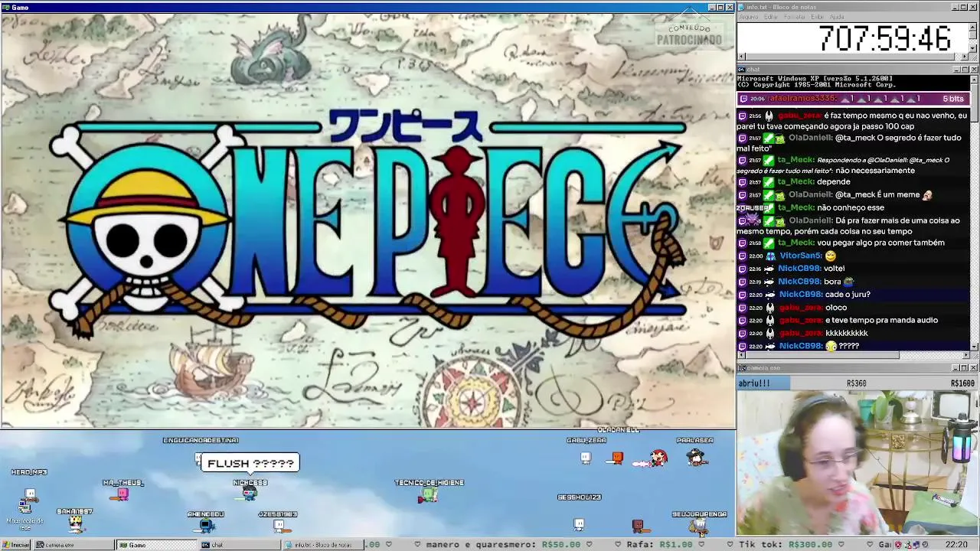
Task: Open the Arquivo menu in the Notepad window
Action: (748, 17)
